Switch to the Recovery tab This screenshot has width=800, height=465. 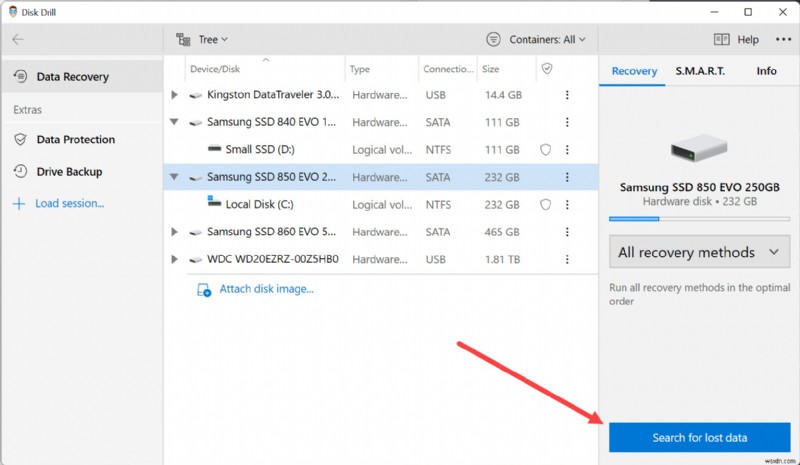pyautogui.click(x=634, y=71)
